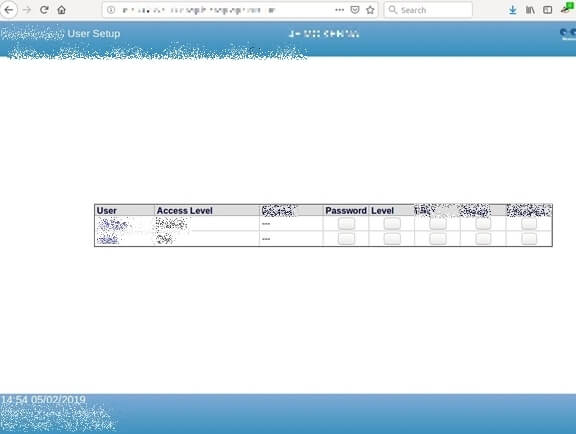Click the second user name link
Viewport: 576px width, 434px height.
click(x=108, y=240)
